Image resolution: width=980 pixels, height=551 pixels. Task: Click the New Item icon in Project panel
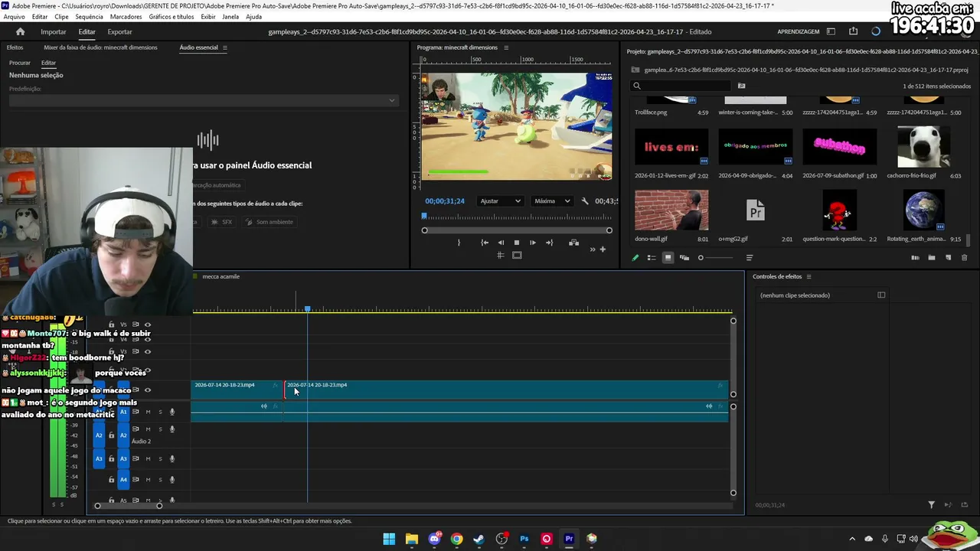(x=948, y=258)
